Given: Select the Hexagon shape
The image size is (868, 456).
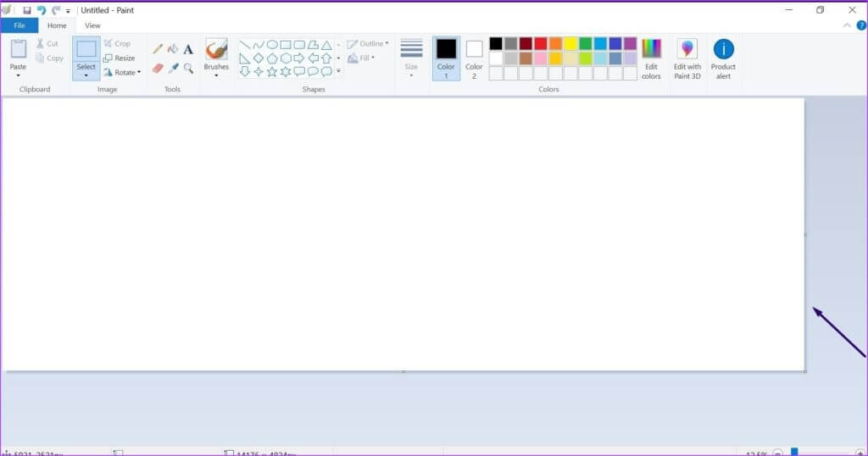Looking at the screenshot, I should [x=286, y=58].
